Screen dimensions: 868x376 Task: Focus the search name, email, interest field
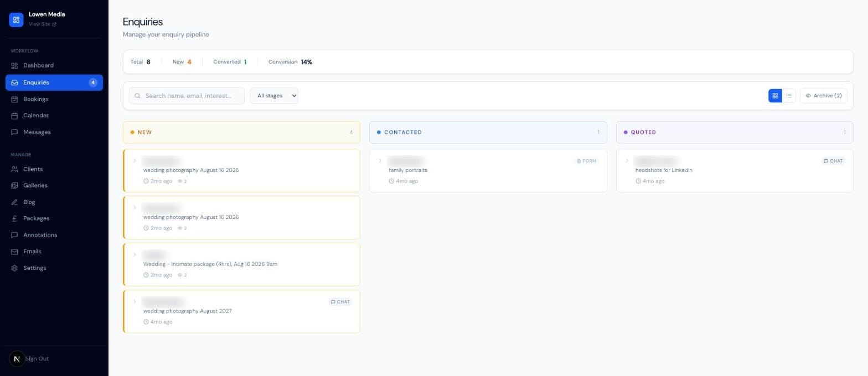click(187, 96)
